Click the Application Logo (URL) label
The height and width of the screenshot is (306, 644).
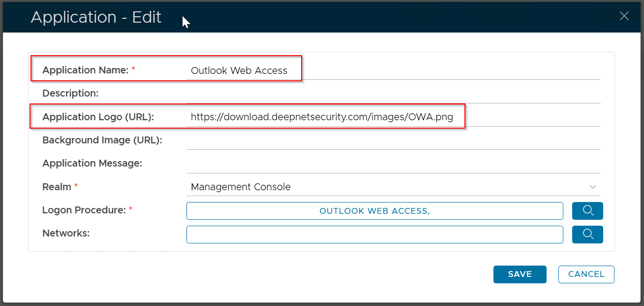coord(98,117)
